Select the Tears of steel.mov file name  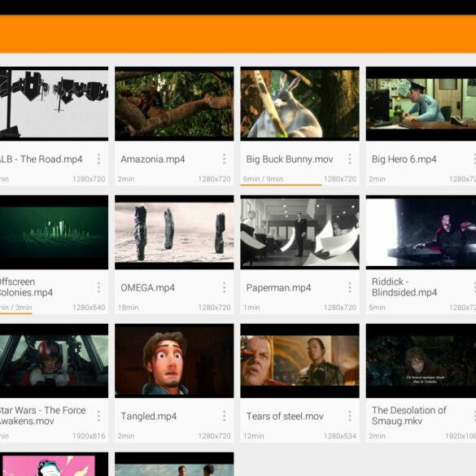pyautogui.click(x=285, y=416)
